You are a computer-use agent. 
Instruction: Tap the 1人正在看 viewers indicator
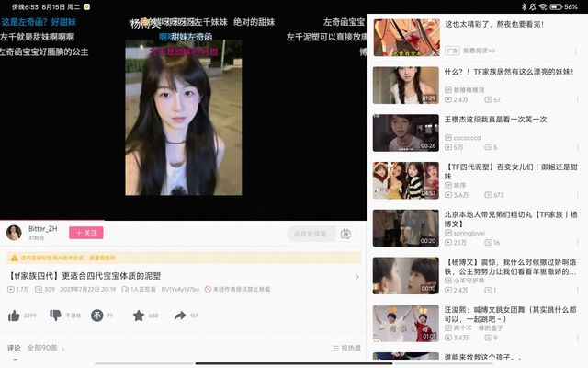tap(139, 289)
